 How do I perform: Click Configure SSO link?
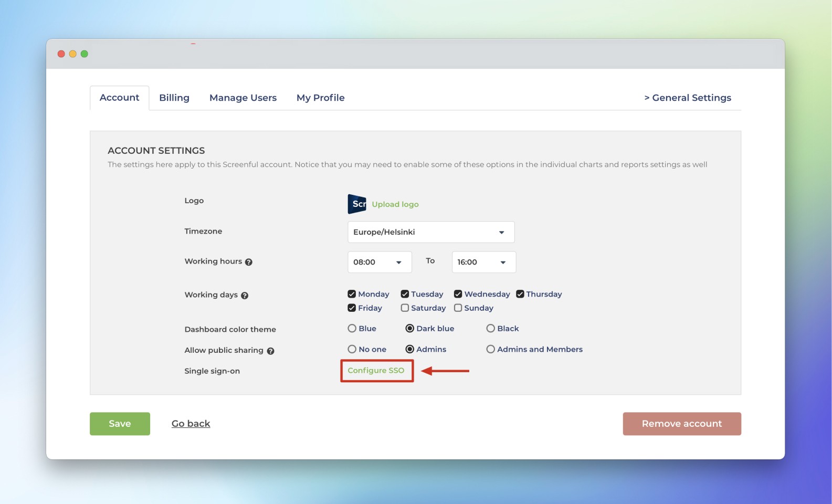[376, 370]
